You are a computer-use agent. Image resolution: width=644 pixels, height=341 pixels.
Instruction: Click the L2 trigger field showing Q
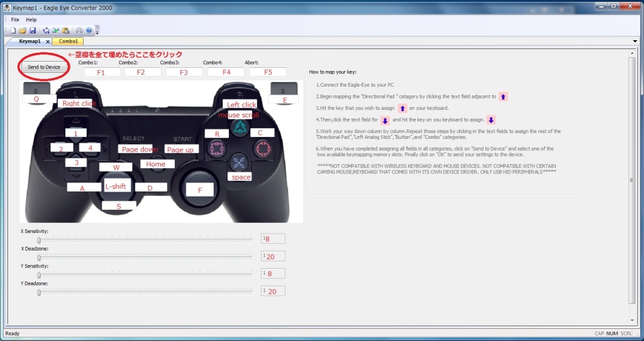point(39,99)
